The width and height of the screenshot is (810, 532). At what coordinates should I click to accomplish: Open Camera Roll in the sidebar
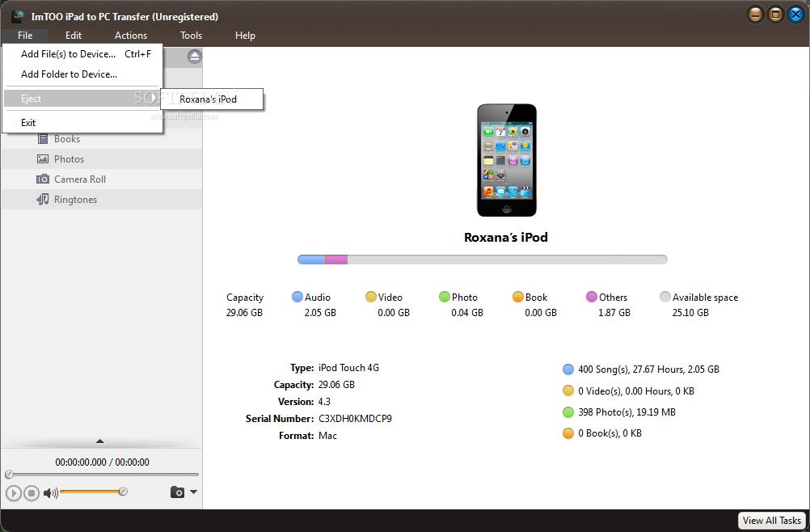pyautogui.click(x=101, y=179)
